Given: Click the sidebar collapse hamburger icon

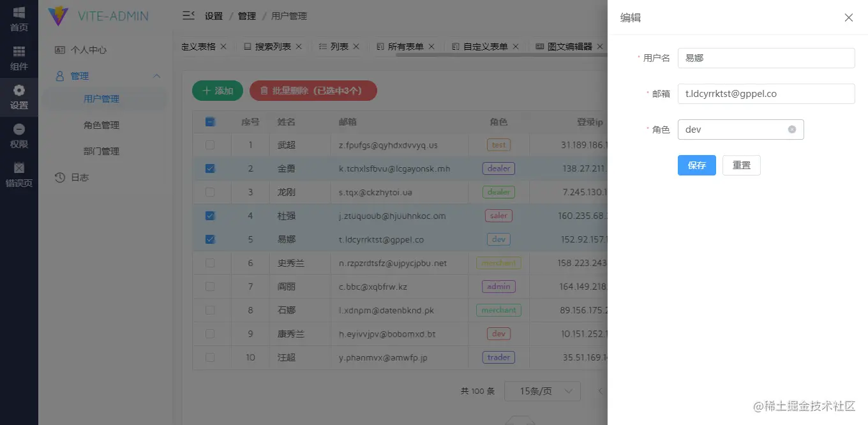Looking at the screenshot, I should (187, 15).
